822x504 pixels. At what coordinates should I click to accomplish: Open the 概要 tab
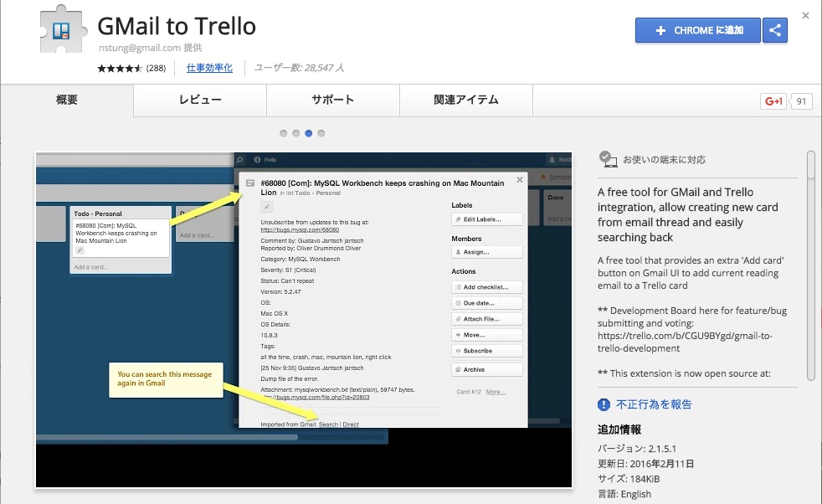pyautogui.click(x=67, y=100)
